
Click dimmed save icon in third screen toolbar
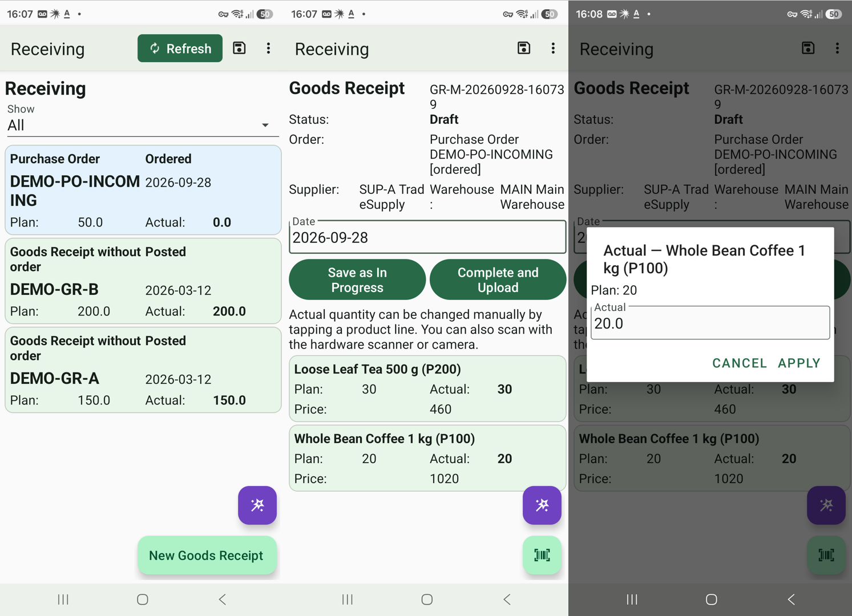point(808,48)
